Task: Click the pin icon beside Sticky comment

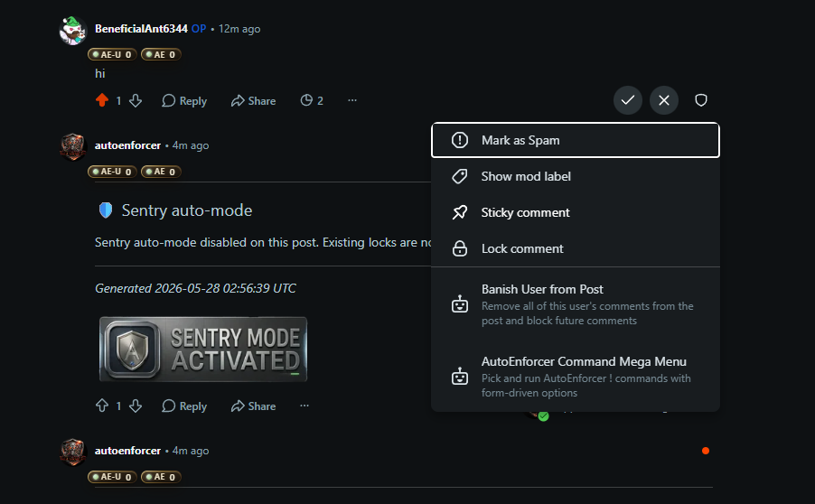Action: [460, 212]
